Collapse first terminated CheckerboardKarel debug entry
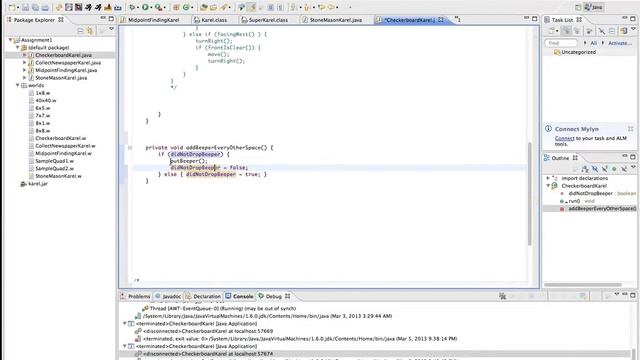The height and width of the screenshot is (360, 640). (125, 324)
